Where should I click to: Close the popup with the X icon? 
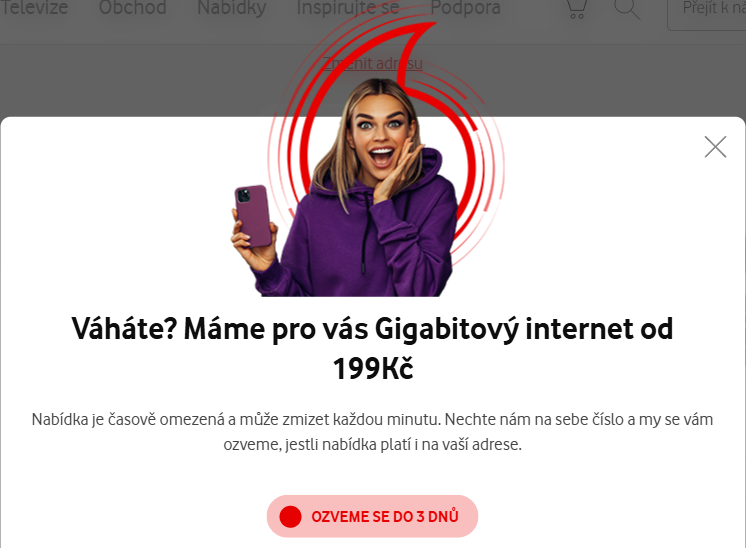click(x=715, y=147)
